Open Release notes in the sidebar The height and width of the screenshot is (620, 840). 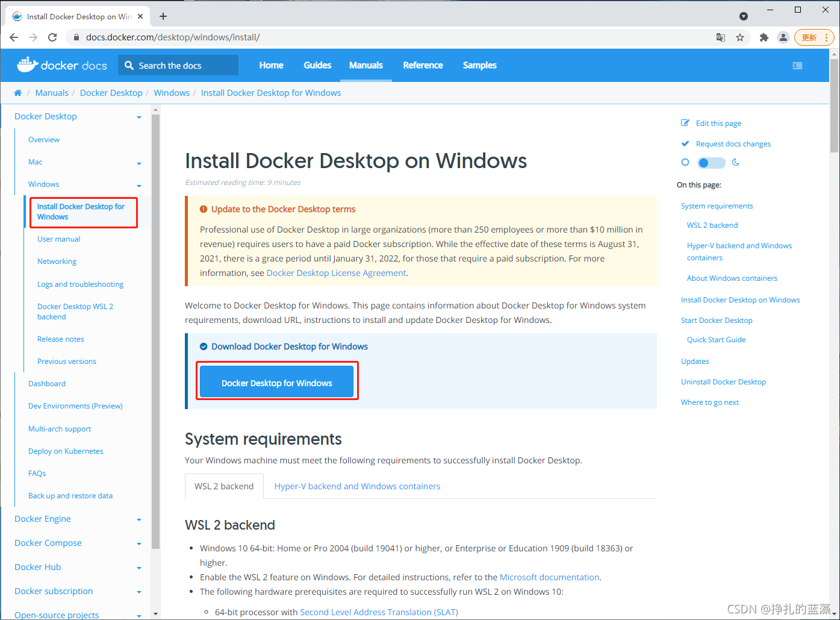(x=60, y=339)
